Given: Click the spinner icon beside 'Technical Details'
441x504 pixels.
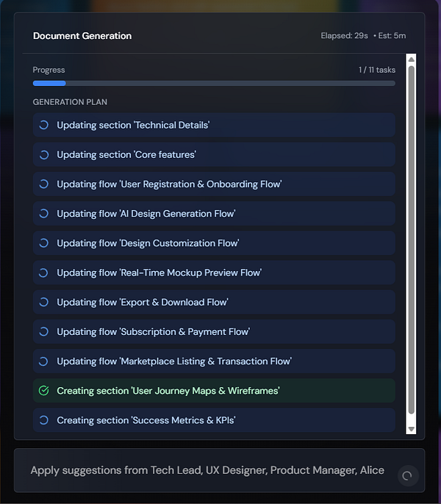Looking at the screenshot, I should pos(44,125).
